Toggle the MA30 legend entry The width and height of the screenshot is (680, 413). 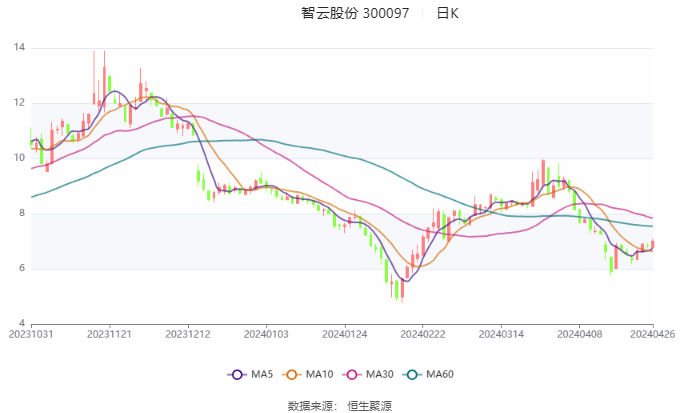click(x=368, y=374)
